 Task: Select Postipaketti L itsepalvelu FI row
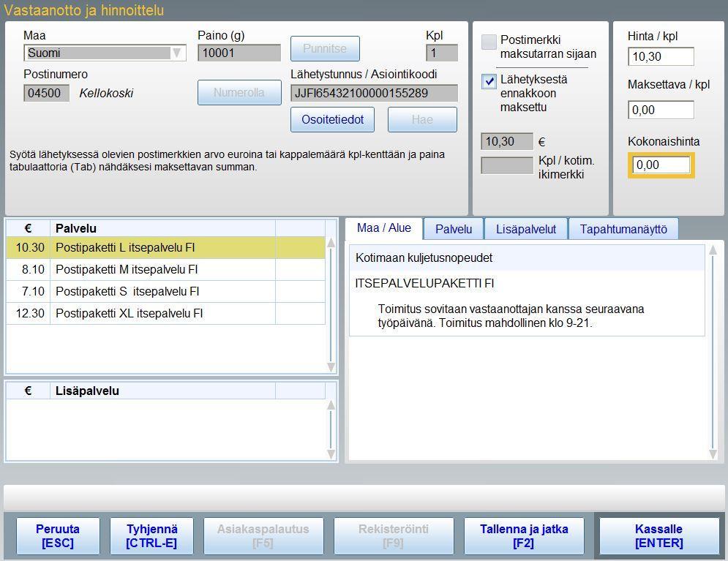tap(165, 248)
